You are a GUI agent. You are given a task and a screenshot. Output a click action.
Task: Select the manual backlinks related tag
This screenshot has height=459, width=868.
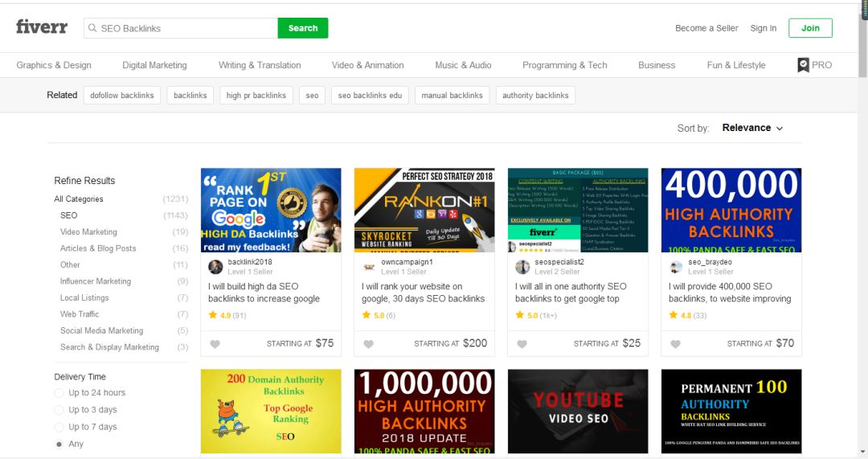(x=452, y=95)
